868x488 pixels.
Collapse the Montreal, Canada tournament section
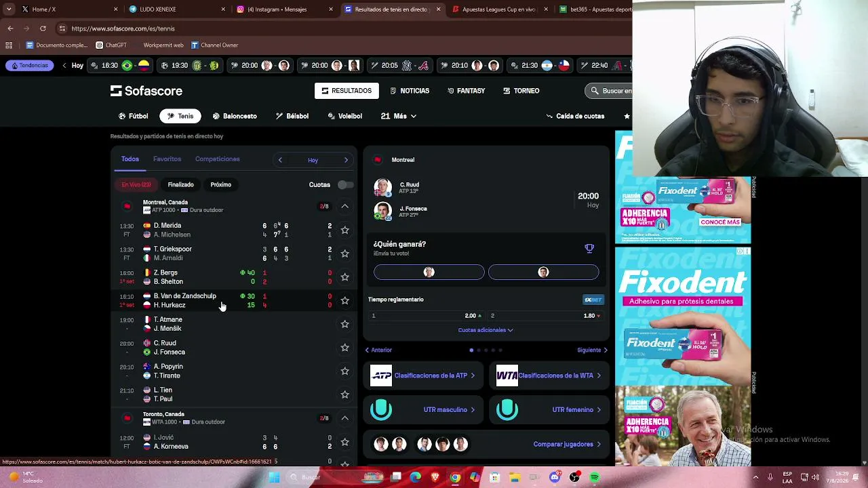(x=344, y=206)
